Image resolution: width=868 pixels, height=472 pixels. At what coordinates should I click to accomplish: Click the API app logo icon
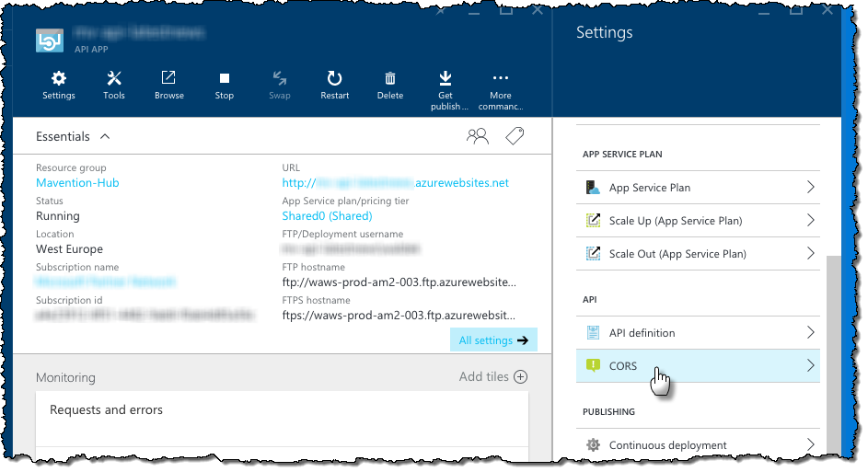click(50, 40)
